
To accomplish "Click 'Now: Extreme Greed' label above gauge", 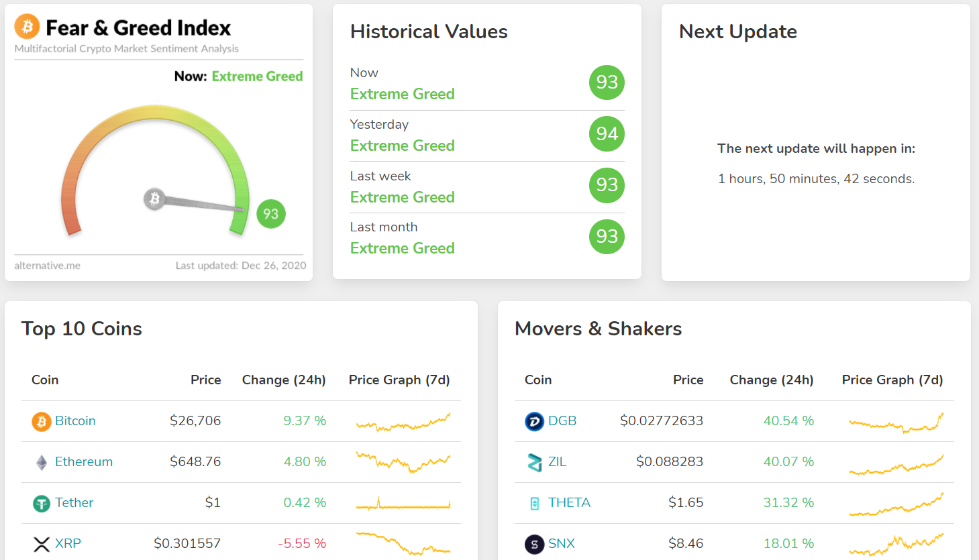I will [238, 76].
